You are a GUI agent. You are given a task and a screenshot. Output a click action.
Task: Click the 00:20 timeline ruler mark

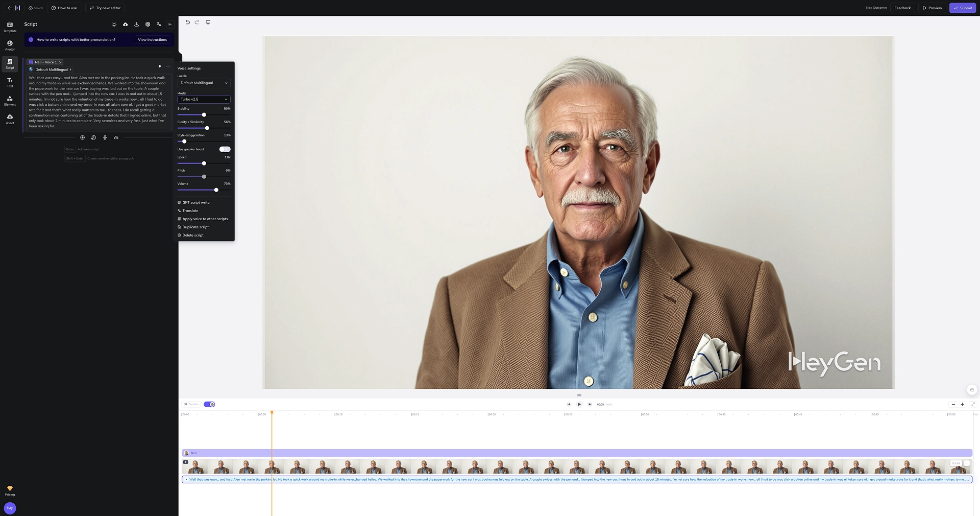point(492,414)
